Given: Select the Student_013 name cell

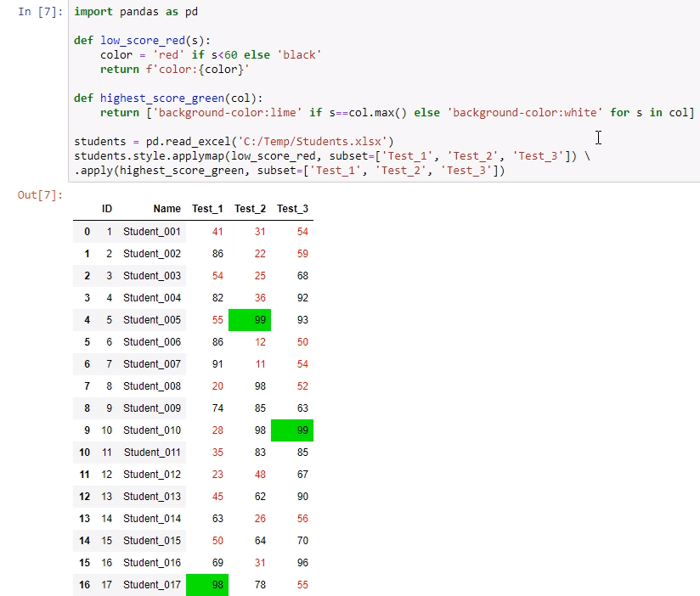Looking at the screenshot, I should [152, 497].
